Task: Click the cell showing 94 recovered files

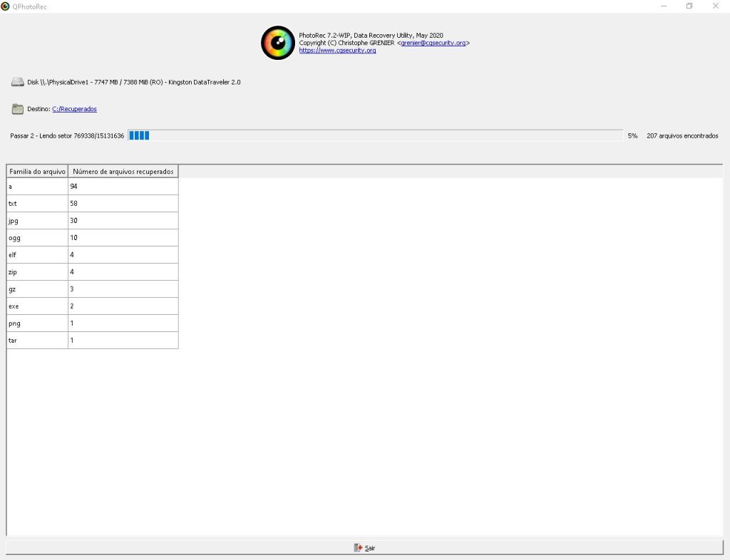Action: point(123,187)
